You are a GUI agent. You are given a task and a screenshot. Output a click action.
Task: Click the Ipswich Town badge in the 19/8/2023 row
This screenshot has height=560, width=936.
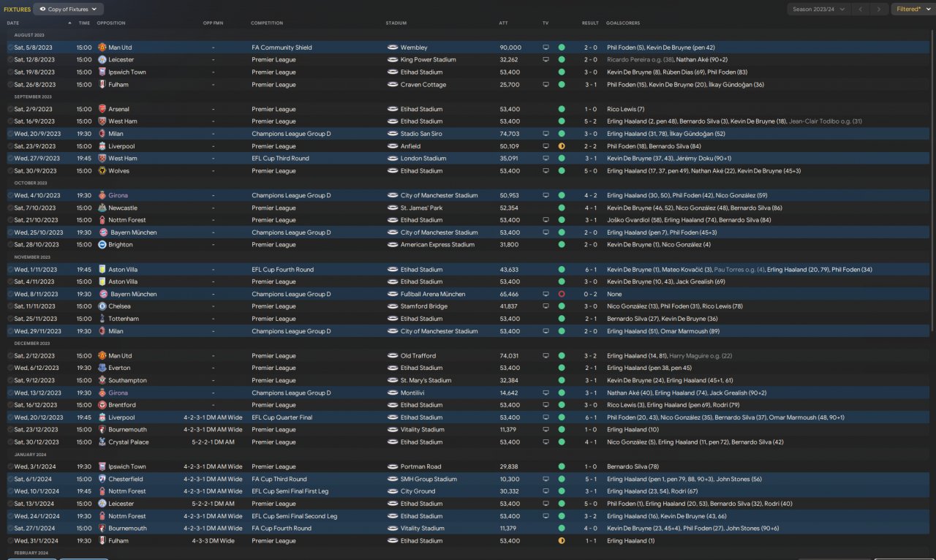click(102, 72)
